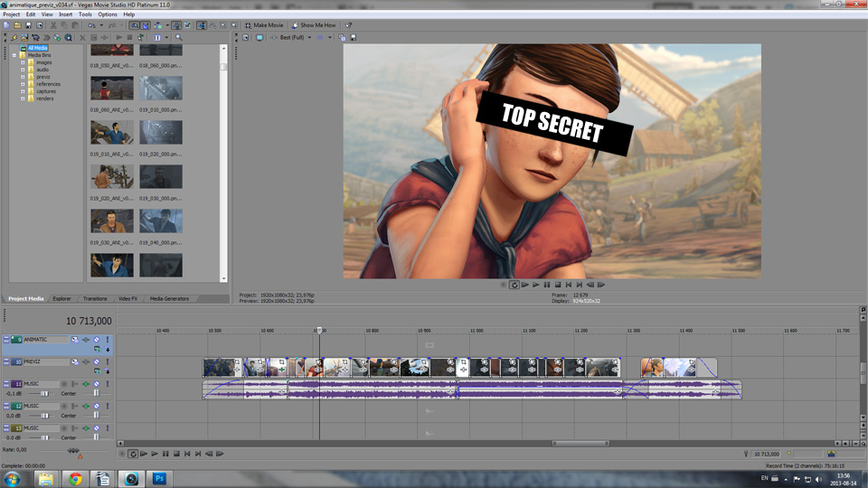
Task: Click the Save project icon in toolbar
Action: [28, 25]
